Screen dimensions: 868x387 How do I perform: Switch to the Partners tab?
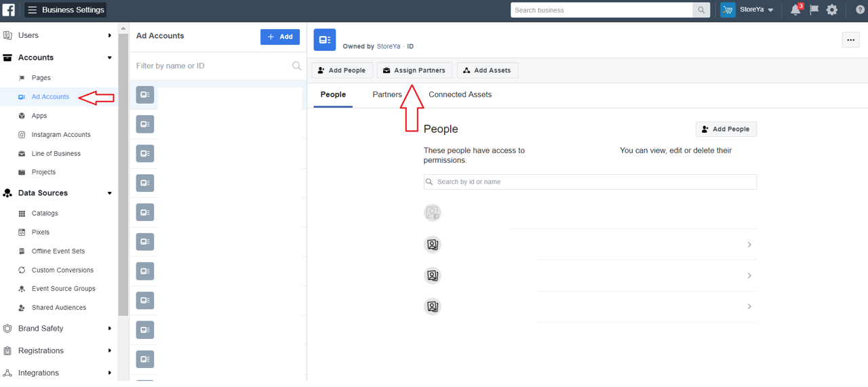387,95
